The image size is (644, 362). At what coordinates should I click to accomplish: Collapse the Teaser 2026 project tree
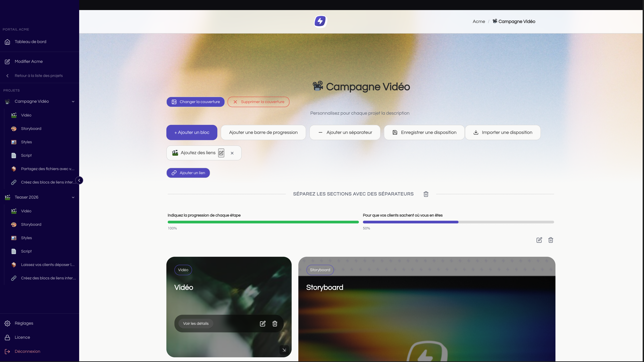pyautogui.click(x=73, y=197)
